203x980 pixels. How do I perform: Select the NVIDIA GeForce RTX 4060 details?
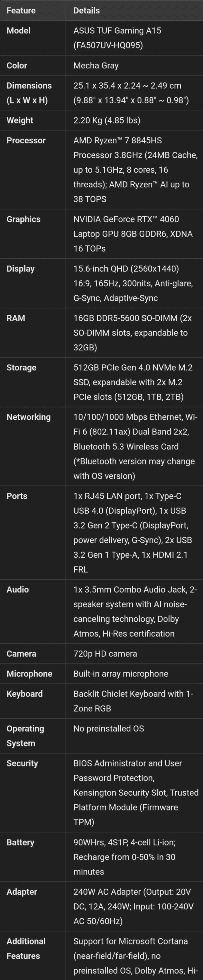(133, 234)
